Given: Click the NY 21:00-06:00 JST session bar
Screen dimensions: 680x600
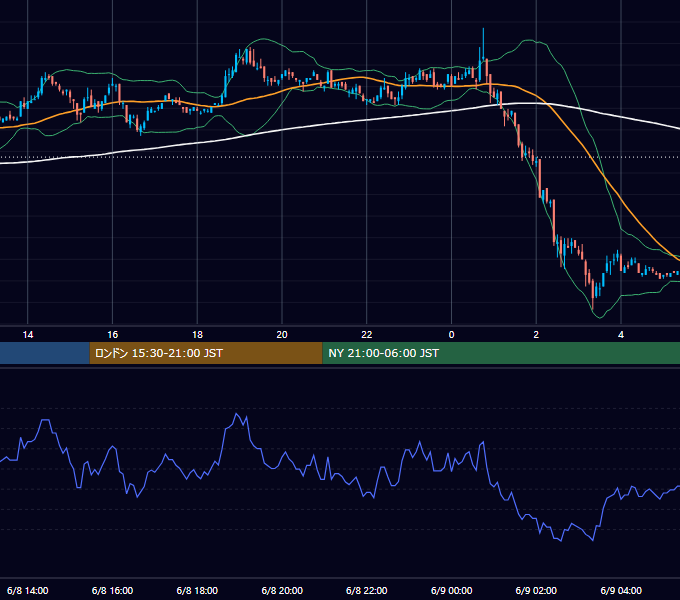Looking at the screenshot, I should click(501, 353).
